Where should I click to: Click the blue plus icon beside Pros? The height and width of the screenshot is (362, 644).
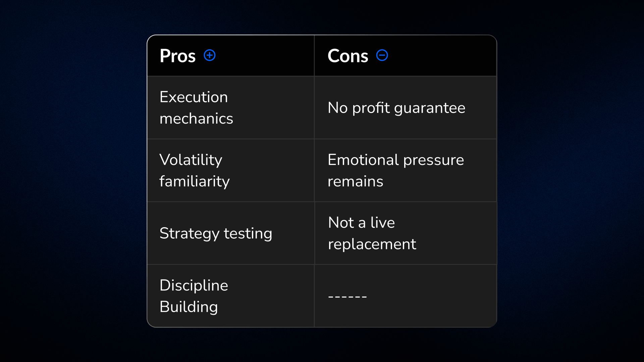(x=210, y=55)
